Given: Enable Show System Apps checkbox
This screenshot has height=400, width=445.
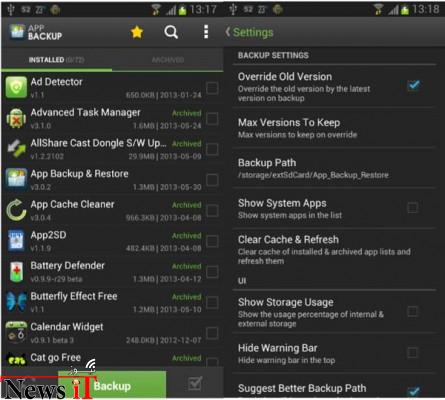Looking at the screenshot, I should click(x=412, y=208).
